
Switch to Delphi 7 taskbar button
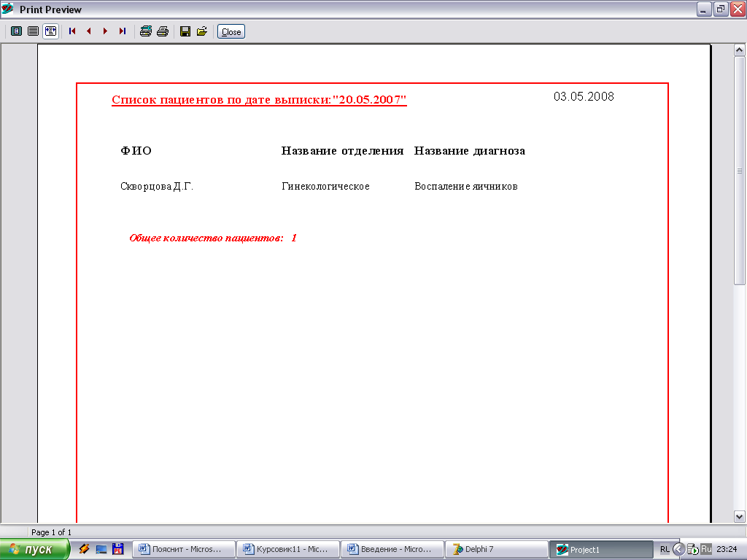(x=497, y=550)
